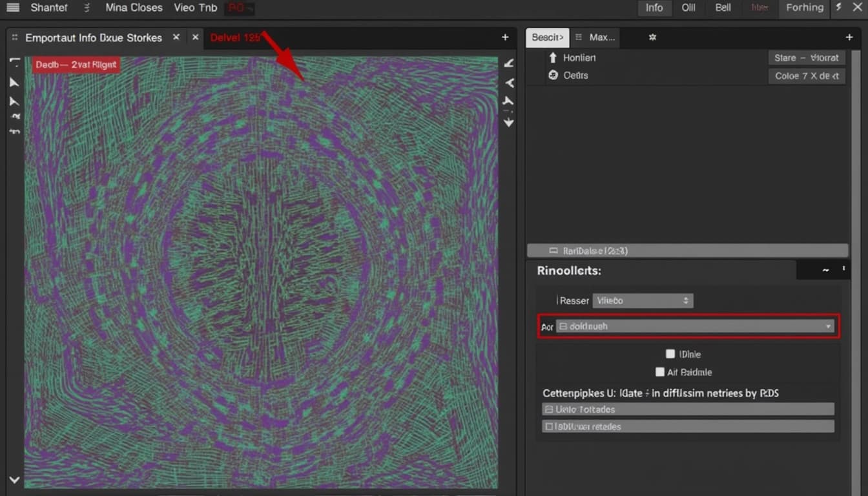Click the lasso tool icon in left toolbar
The image size is (868, 496).
point(13,116)
